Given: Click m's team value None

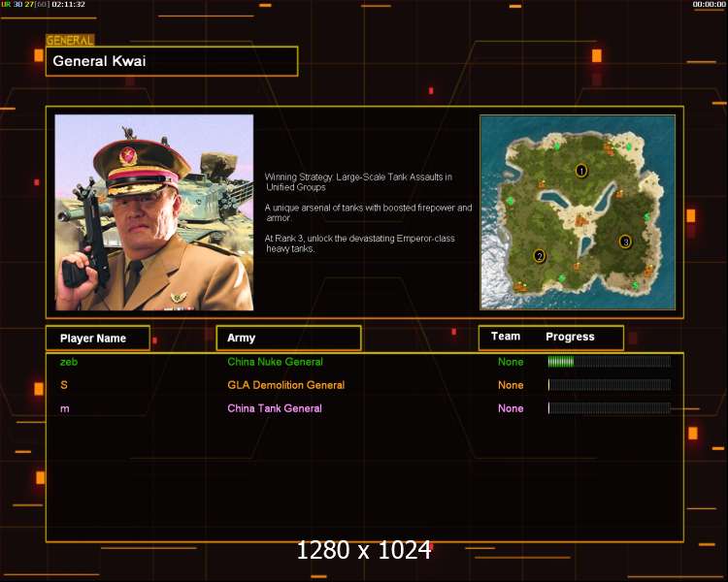Looking at the screenshot, I should (511, 408).
